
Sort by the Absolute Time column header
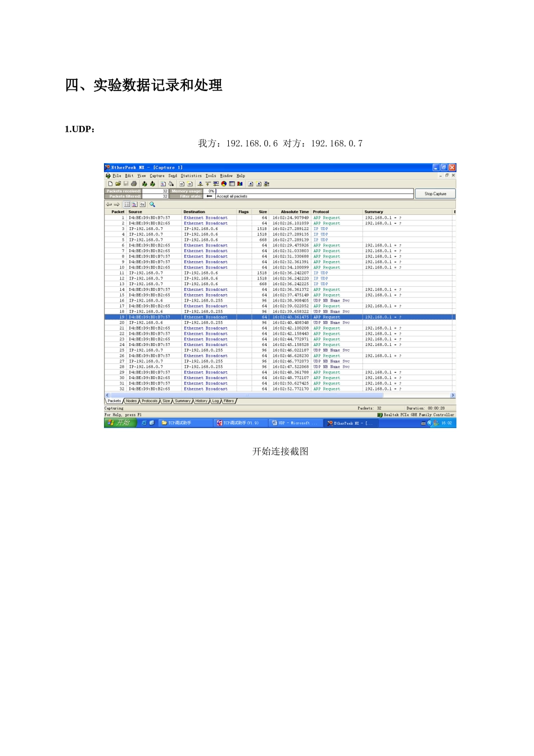coord(291,212)
